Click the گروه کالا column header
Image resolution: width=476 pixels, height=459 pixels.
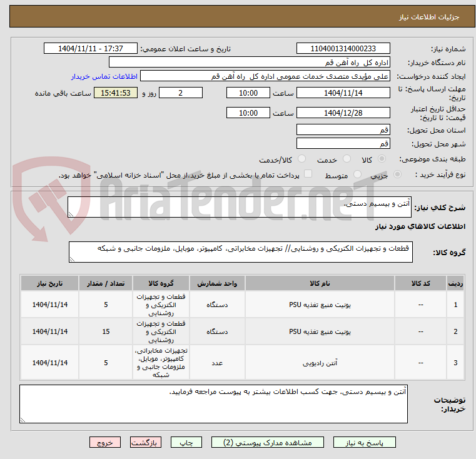coord(161,283)
